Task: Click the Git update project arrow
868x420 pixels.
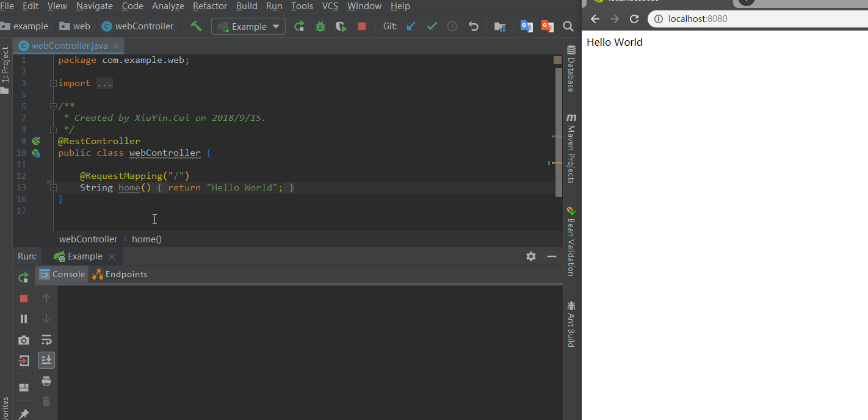Action: click(411, 26)
